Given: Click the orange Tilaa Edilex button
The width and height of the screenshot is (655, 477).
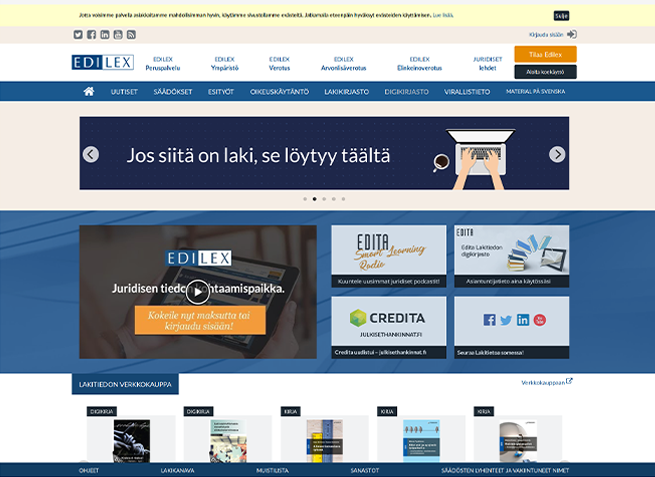Looking at the screenshot, I should click(546, 54).
